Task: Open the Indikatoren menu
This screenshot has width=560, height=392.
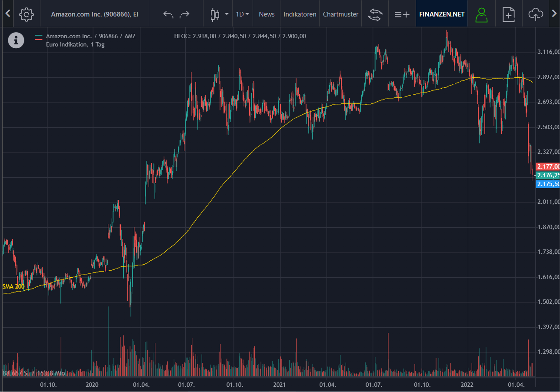Action: 300,14
